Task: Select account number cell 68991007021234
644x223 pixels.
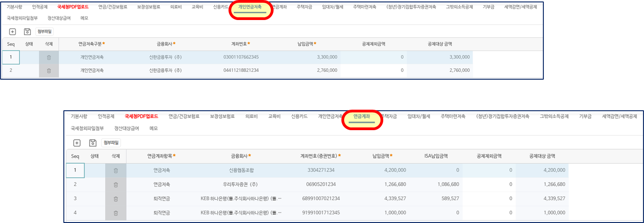Action: 320,199
